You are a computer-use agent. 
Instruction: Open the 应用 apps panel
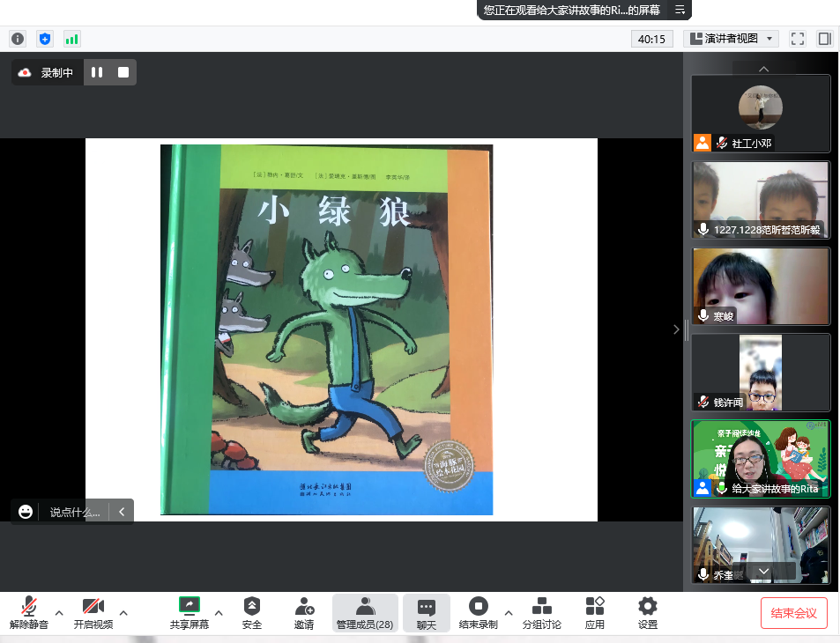pos(595,612)
